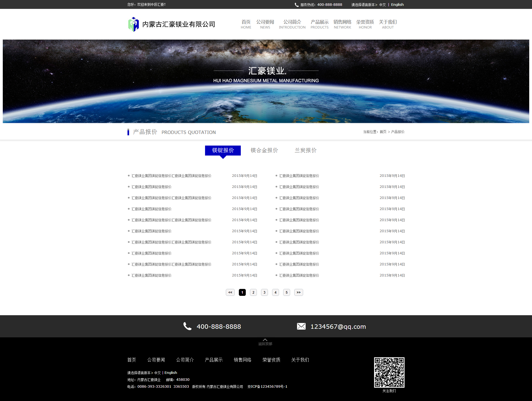
Task: Click the company logo icon in header
Action: 133,24
